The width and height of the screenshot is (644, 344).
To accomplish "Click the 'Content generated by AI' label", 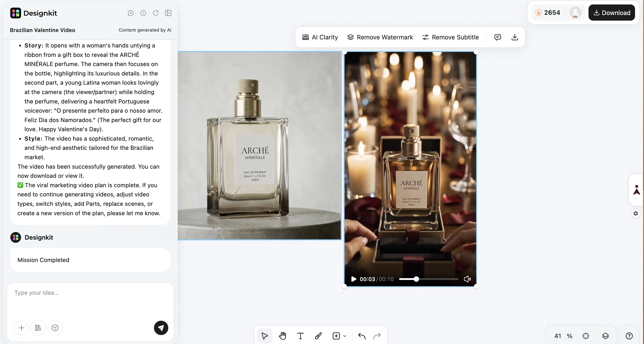I will pos(145,30).
